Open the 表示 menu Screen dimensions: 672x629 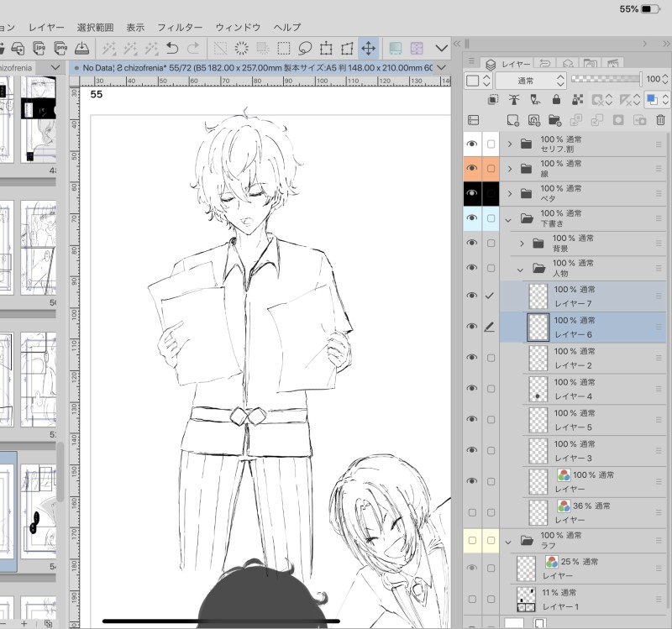tap(135, 28)
